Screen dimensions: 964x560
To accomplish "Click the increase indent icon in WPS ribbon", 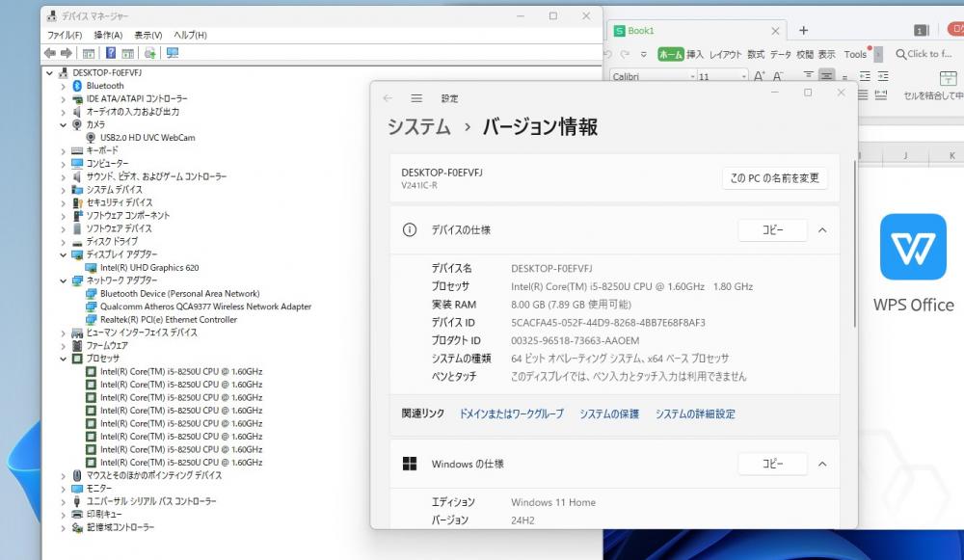I will [x=883, y=76].
